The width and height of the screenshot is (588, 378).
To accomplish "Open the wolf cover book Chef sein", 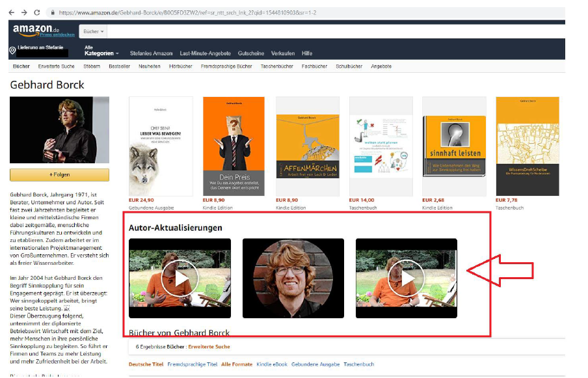I will click(x=161, y=146).
